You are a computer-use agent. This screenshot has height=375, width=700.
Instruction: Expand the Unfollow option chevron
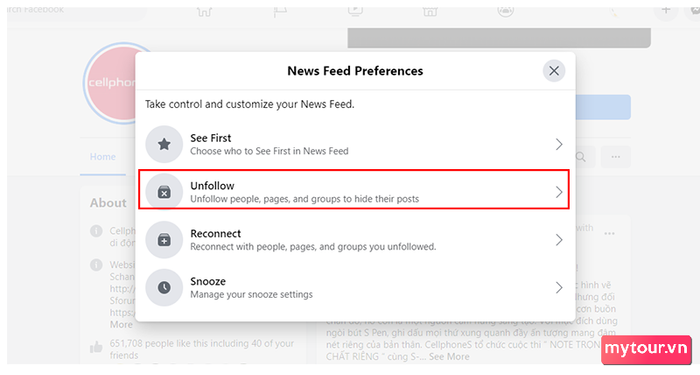tap(559, 192)
